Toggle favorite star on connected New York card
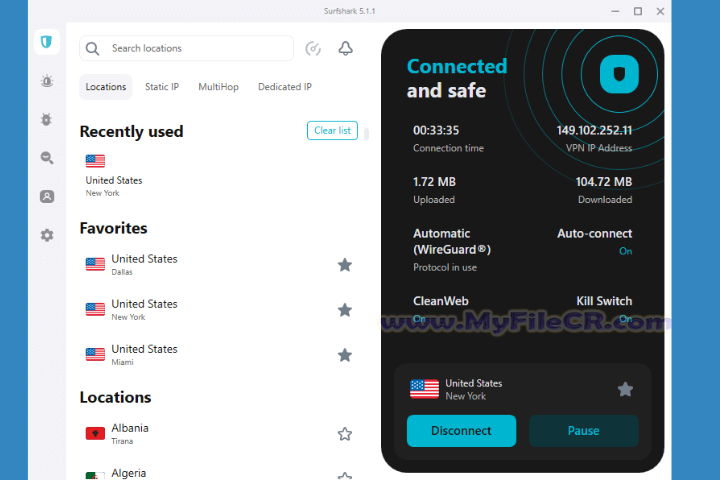720x480 pixels. coord(625,390)
